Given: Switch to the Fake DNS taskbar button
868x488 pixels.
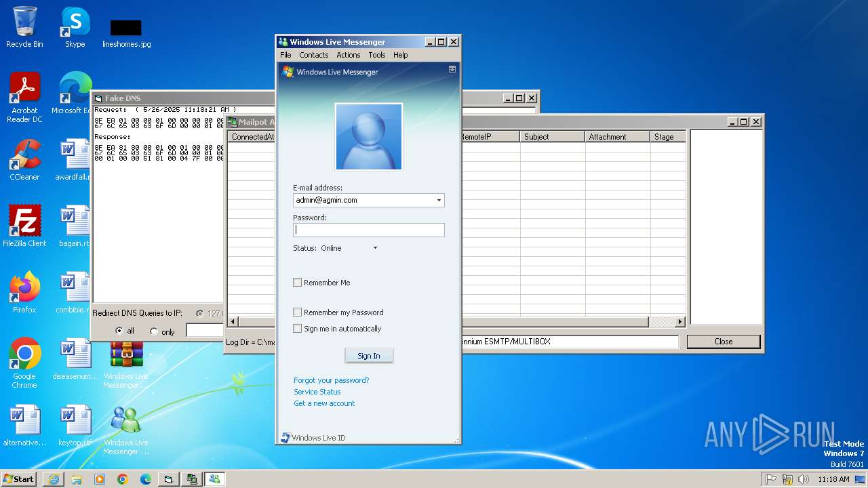Looking at the screenshot, I should (x=169, y=479).
